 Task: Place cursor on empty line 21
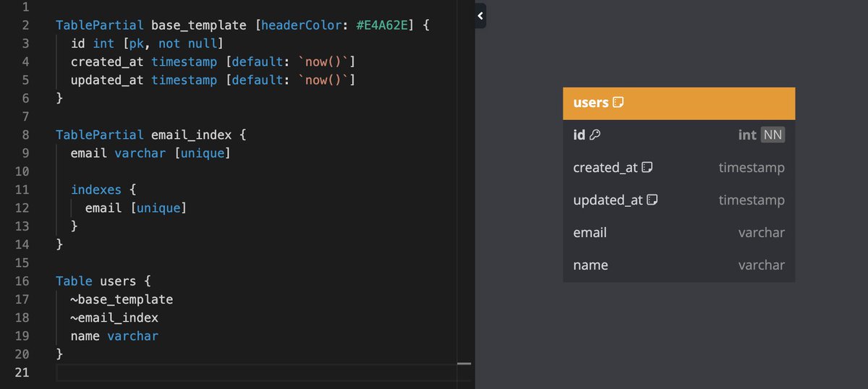(256, 372)
